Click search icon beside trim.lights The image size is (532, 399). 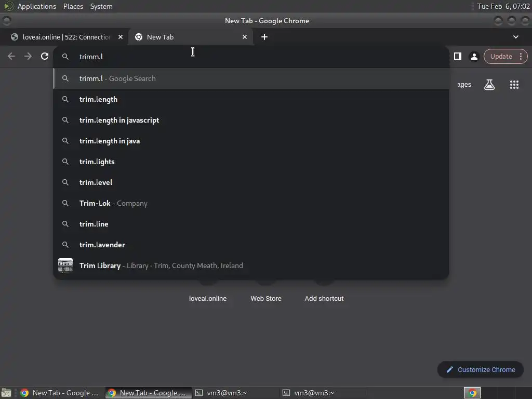pos(65,162)
